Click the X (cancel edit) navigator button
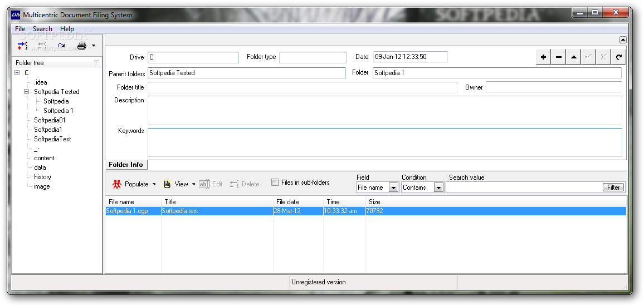 click(x=603, y=57)
